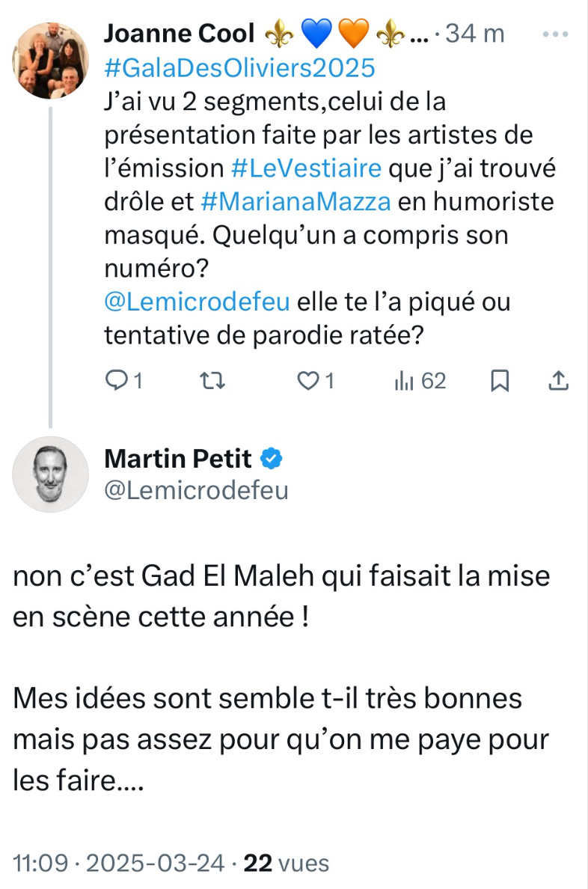Screen dimensions: 588x889
Task: Click the @Lemicrodefeu mention in Joanne's tweet
Action: coord(197,302)
